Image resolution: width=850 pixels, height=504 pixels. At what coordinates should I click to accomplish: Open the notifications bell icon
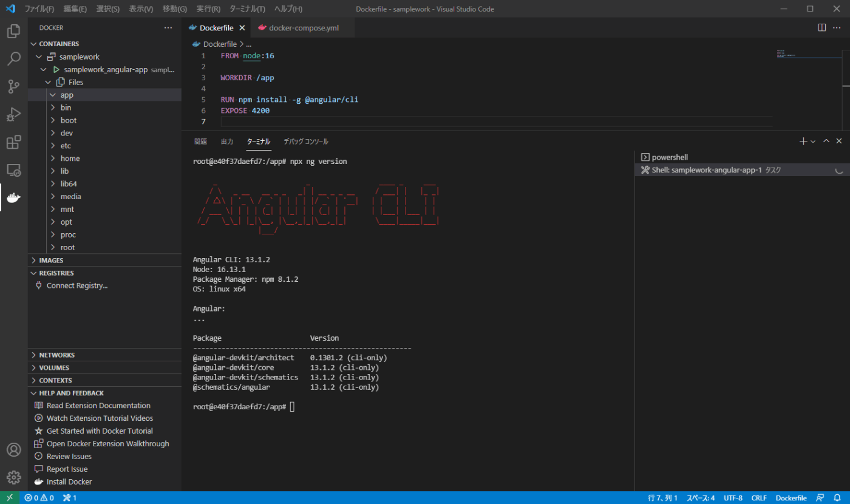837,498
